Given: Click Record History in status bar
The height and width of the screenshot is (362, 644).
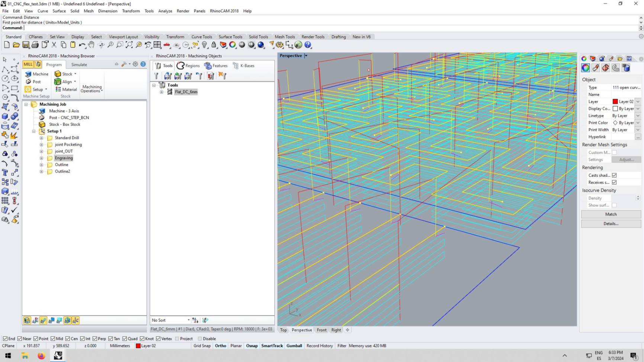Looking at the screenshot, I should [x=319, y=346].
